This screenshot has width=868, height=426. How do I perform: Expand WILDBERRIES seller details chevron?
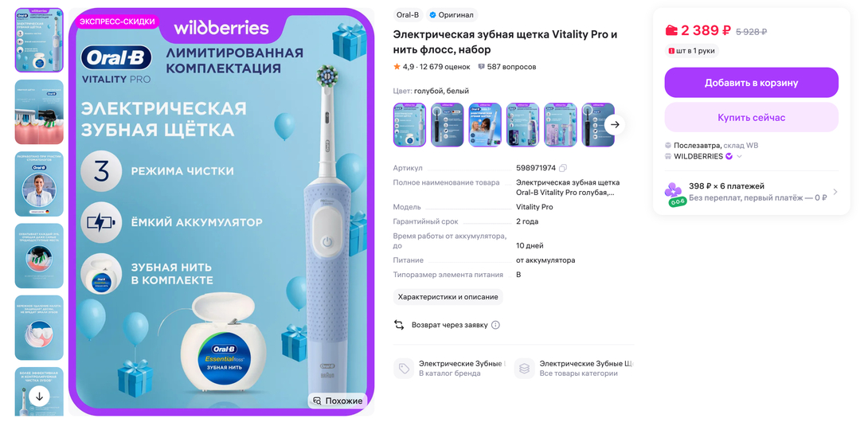tap(739, 157)
